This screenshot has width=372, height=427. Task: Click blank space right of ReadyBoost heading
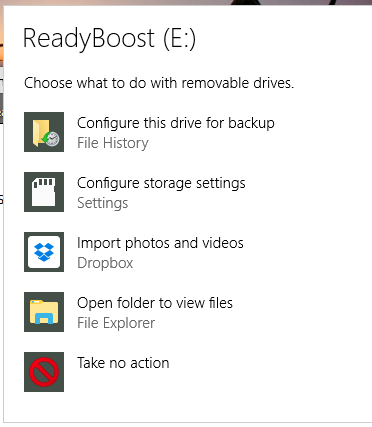coord(283,39)
